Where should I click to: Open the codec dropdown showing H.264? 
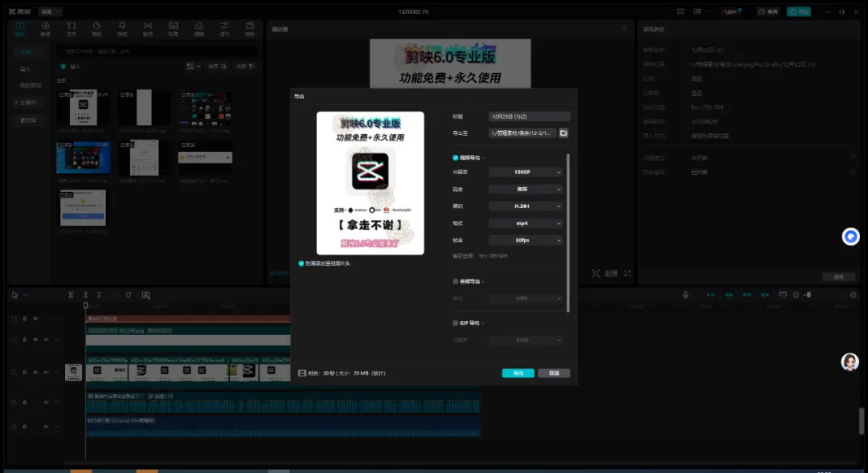(526, 206)
